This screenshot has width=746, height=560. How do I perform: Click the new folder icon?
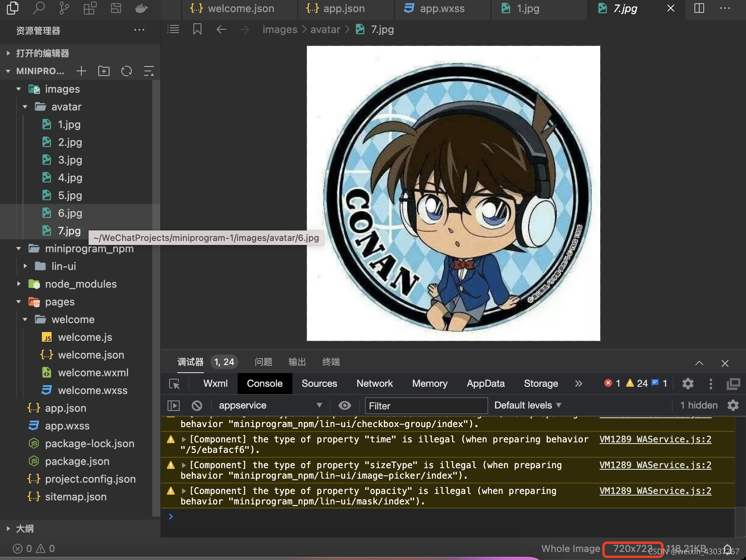[104, 71]
